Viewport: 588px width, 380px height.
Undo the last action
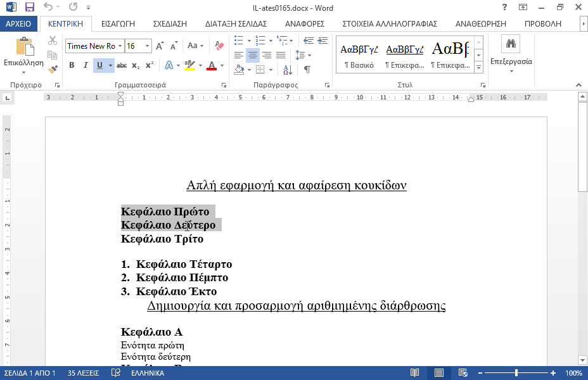(x=48, y=7)
